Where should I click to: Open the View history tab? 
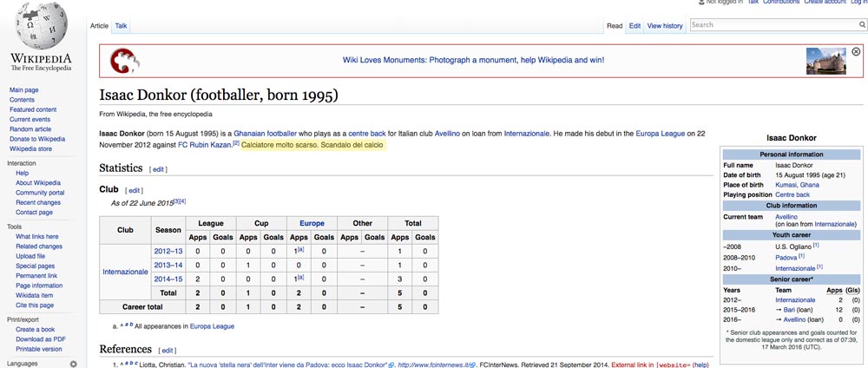pyautogui.click(x=665, y=26)
